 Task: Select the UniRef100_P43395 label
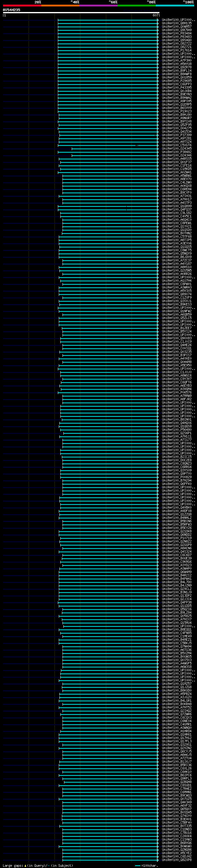coord(177,87)
